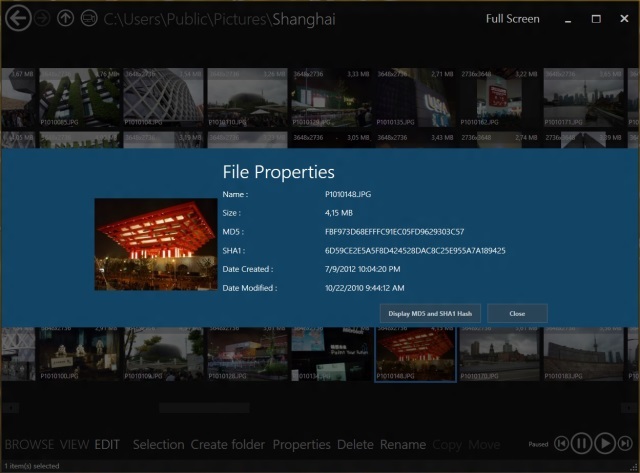The width and height of the screenshot is (640, 473).
Task: Skip to next slideshow image
Action: (625, 443)
